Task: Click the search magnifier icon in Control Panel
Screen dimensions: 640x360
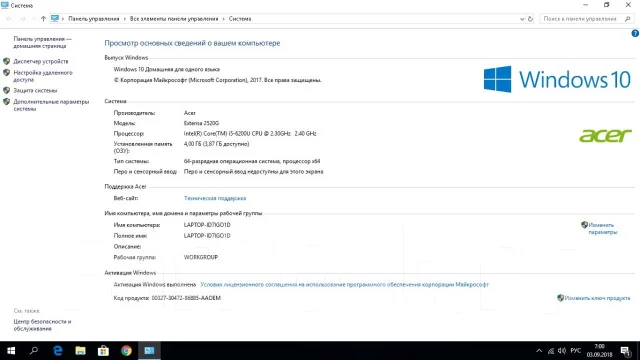Action: pyautogui.click(x=628, y=19)
